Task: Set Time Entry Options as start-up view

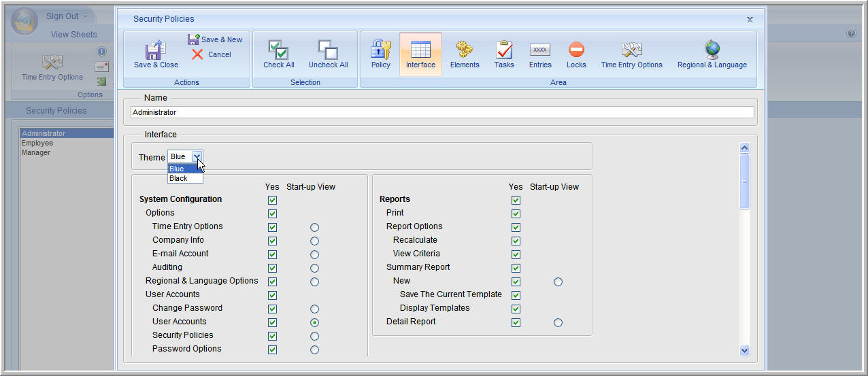Action: pos(314,227)
